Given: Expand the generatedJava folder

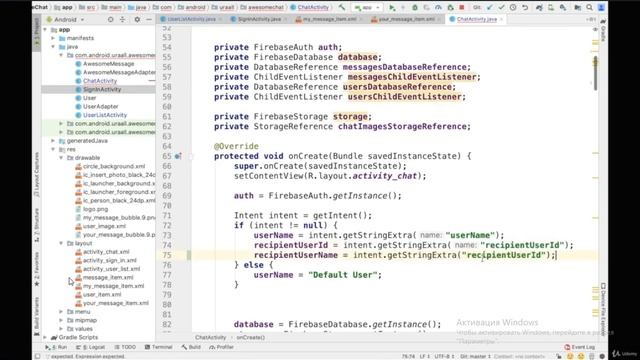Looking at the screenshot, I should pyautogui.click(x=53, y=141).
